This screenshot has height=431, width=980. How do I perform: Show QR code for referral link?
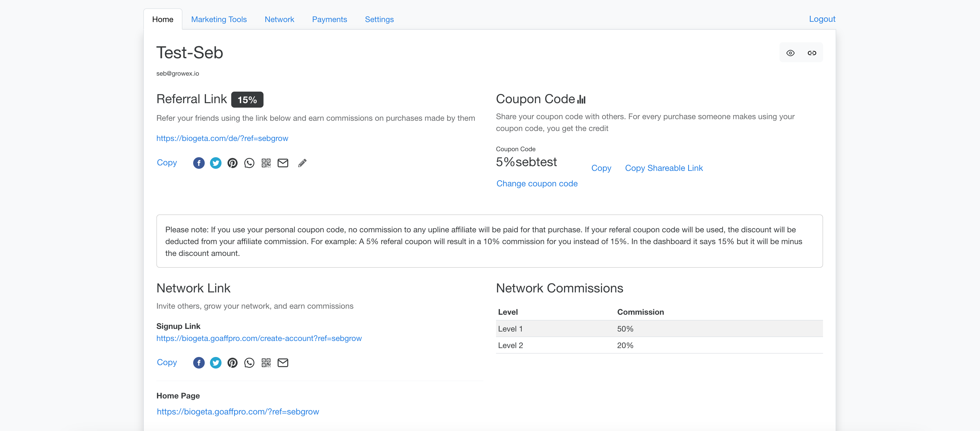[266, 163]
